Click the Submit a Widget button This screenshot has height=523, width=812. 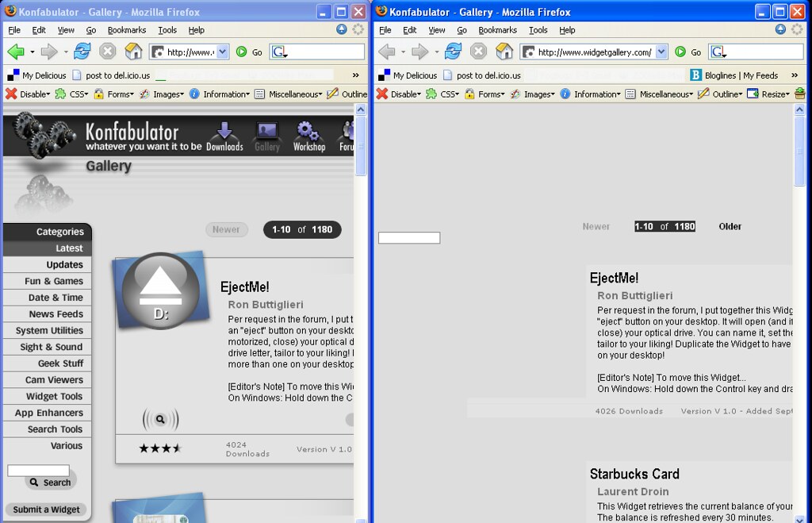tap(46, 510)
